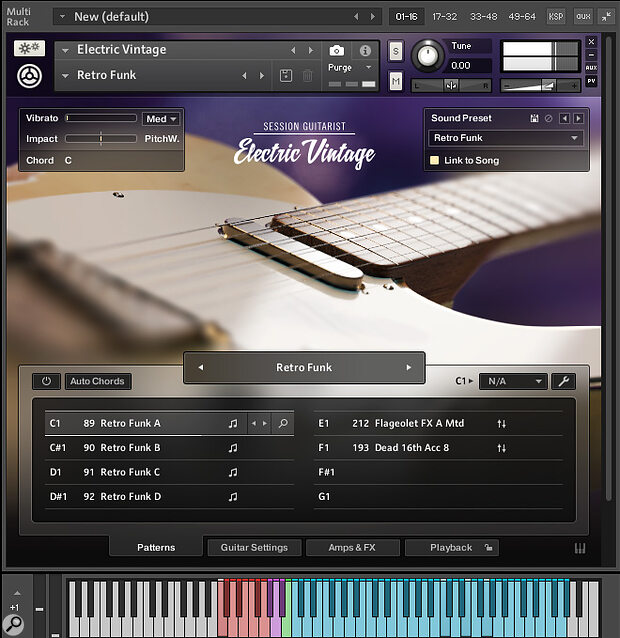Image resolution: width=620 pixels, height=638 pixels.
Task: Click the arrows icon for Dead 16th Acc 8
Action: click(501, 448)
